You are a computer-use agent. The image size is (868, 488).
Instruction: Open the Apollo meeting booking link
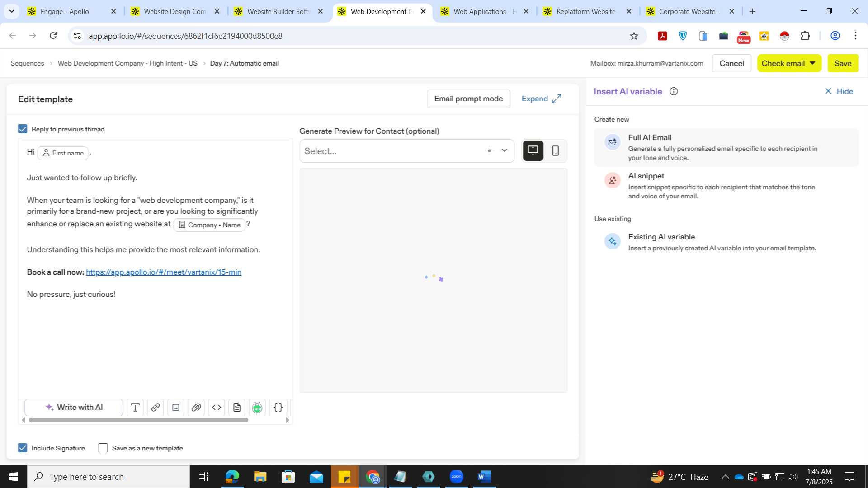164,272
